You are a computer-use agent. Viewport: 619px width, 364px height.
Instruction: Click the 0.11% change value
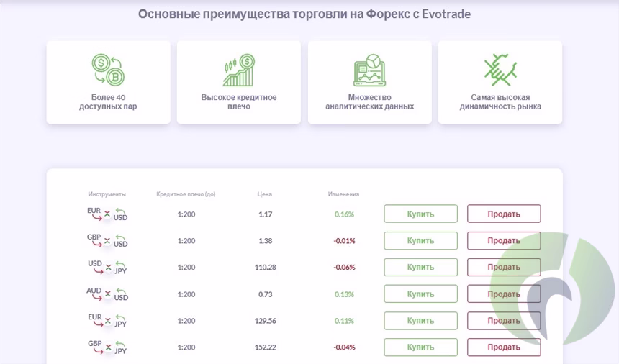pyautogui.click(x=344, y=321)
